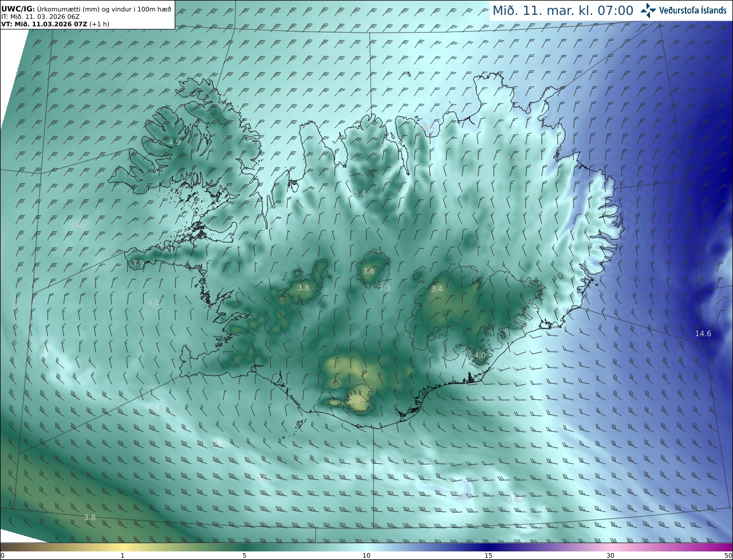This screenshot has width=733, height=560.
Task: Click the 'VT: Mið. 11.03.2026 07Z (+1 h)' line
Action: (55, 24)
